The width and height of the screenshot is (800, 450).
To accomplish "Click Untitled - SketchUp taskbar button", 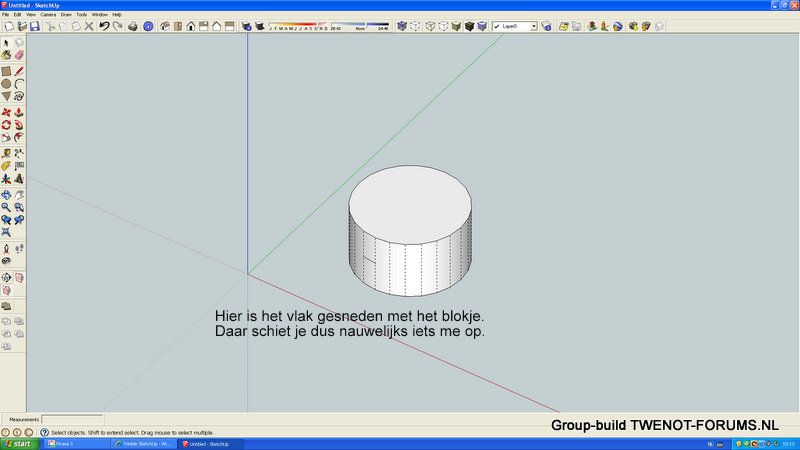I will pyautogui.click(x=210, y=444).
